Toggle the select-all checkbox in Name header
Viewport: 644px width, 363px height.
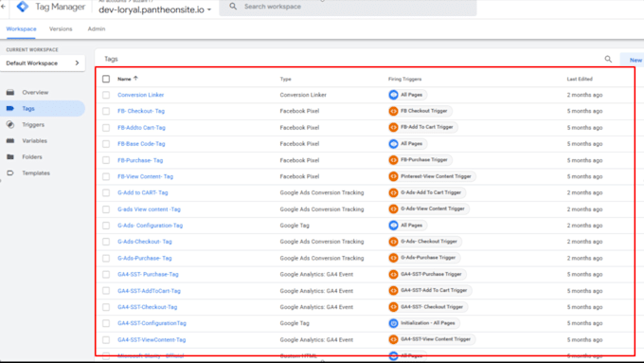click(x=106, y=79)
